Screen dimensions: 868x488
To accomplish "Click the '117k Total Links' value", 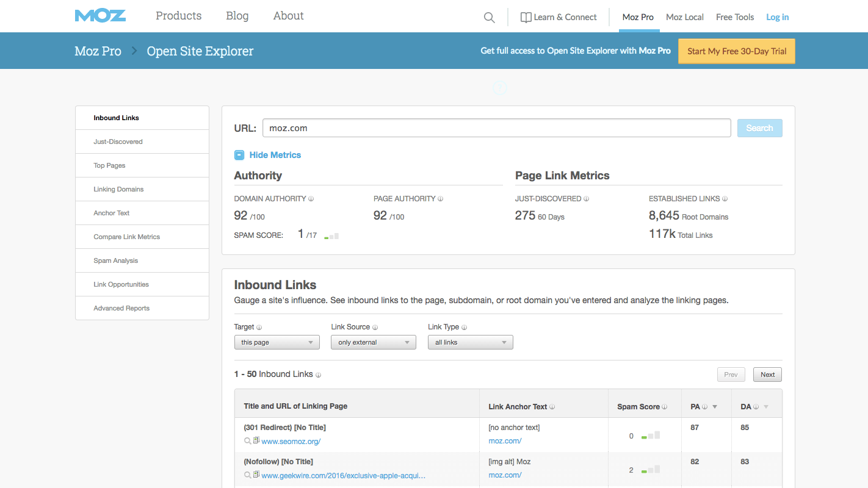I will [x=681, y=234].
